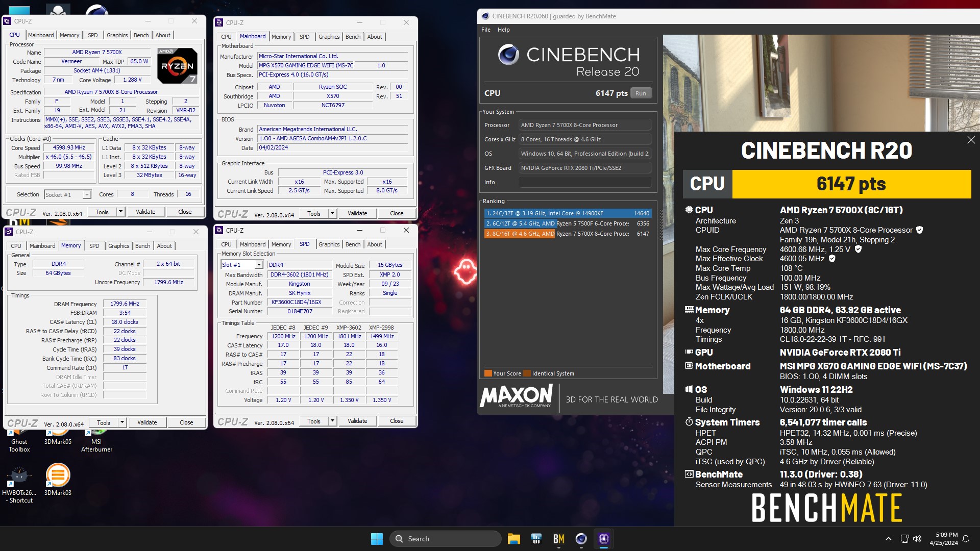Expand Tools dropdown arrow in SPD window
This screenshot has height=551, width=980.
click(333, 421)
